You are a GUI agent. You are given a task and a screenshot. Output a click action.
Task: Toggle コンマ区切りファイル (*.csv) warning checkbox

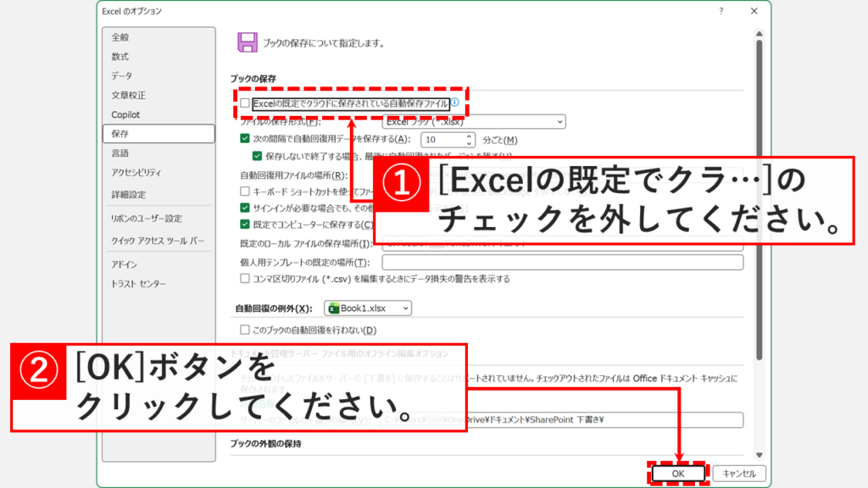[x=245, y=279]
